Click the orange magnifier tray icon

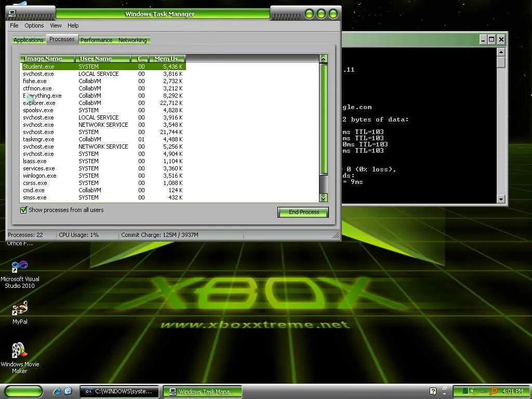tap(494, 391)
